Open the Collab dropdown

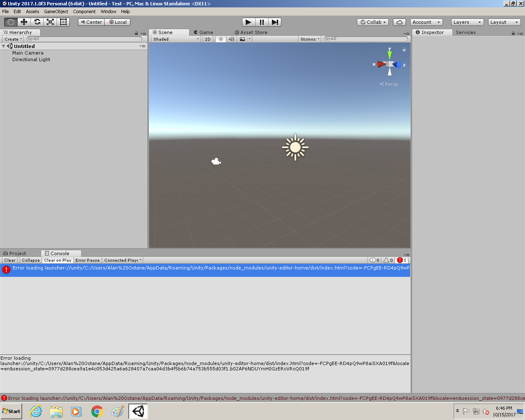click(373, 22)
